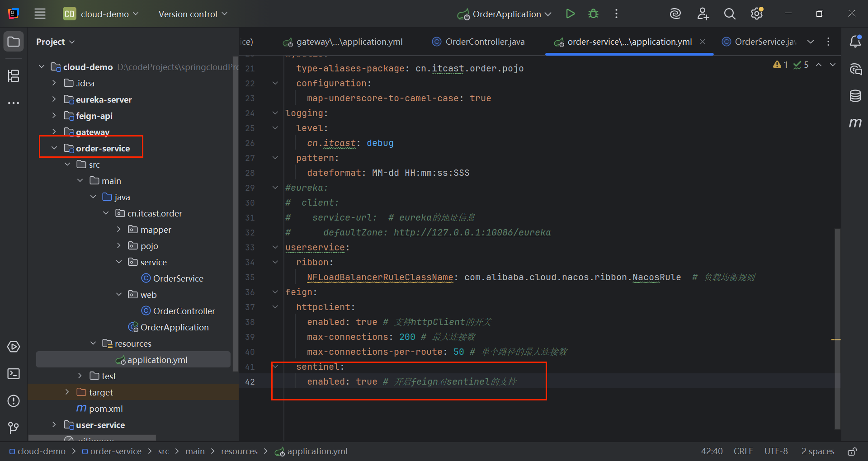Expand the pojo package
The height and width of the screenshot is (461, 868).
coord(118,246)
